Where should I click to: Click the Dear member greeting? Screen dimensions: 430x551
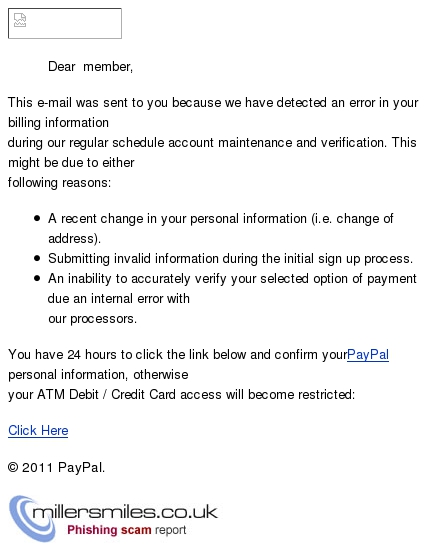(x=90, y=66)
